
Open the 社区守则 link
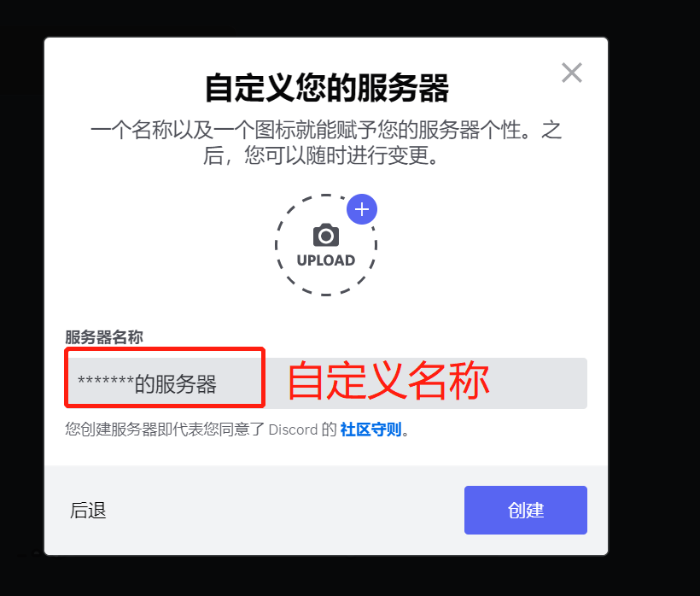tap(370, 429)
